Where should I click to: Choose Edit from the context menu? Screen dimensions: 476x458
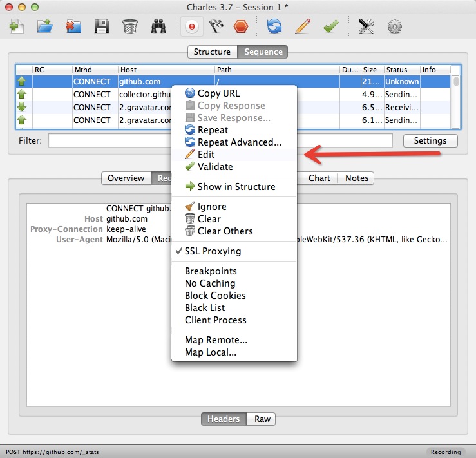206,155
